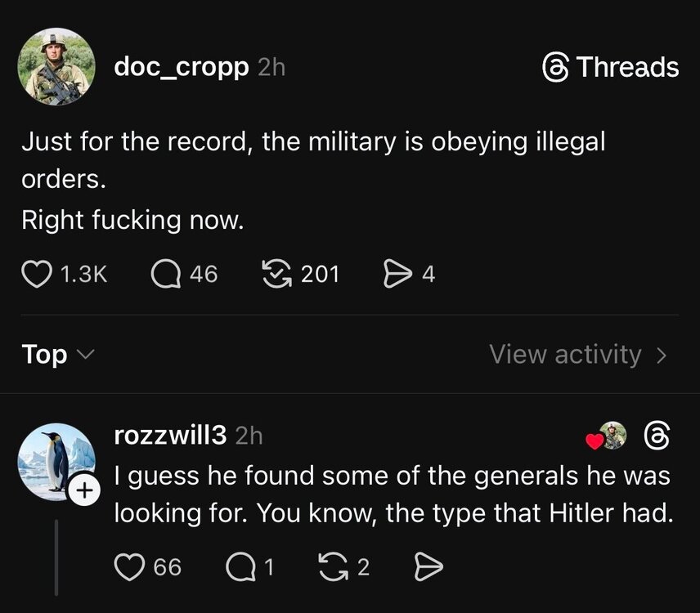Screen dimensions: 700x613
Task: Click the View activity chevron arrow
Action: click(x=662, y=356)
